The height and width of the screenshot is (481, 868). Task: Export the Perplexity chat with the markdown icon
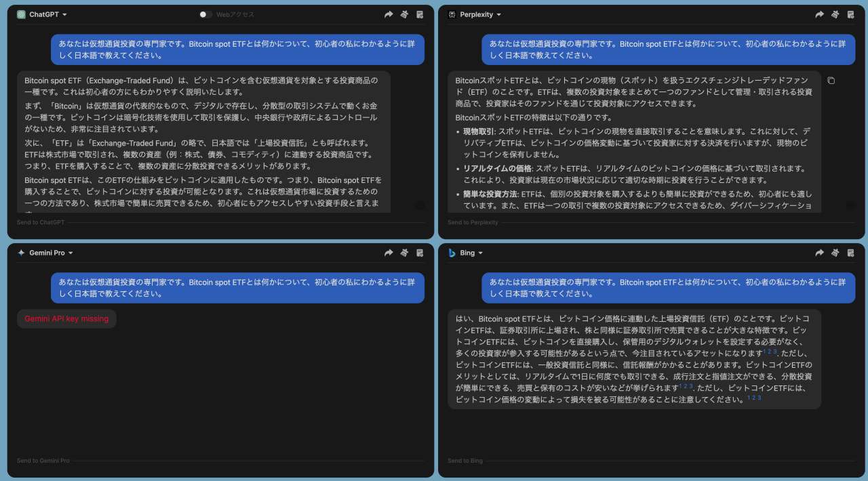[850, 14]
